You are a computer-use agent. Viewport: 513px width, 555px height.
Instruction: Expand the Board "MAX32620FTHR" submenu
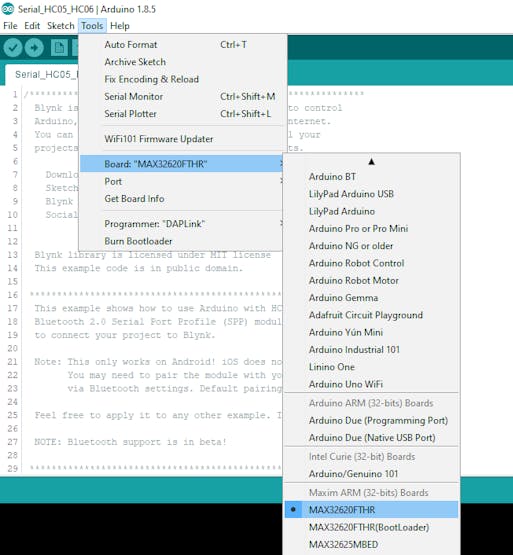pyautogui.click(x=181, y=164)
